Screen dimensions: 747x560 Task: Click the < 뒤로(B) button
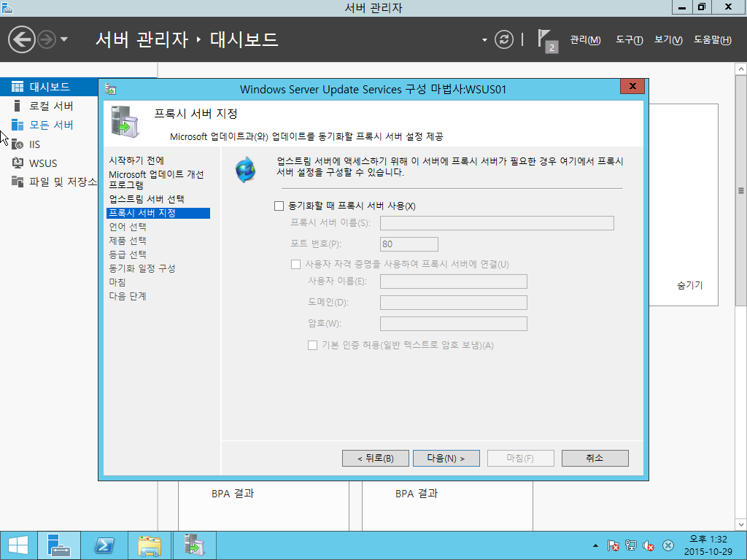click(376, 458)
